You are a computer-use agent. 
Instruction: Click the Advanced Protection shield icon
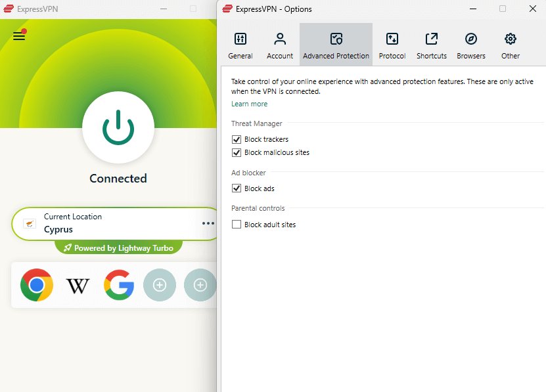click(336, 39)
